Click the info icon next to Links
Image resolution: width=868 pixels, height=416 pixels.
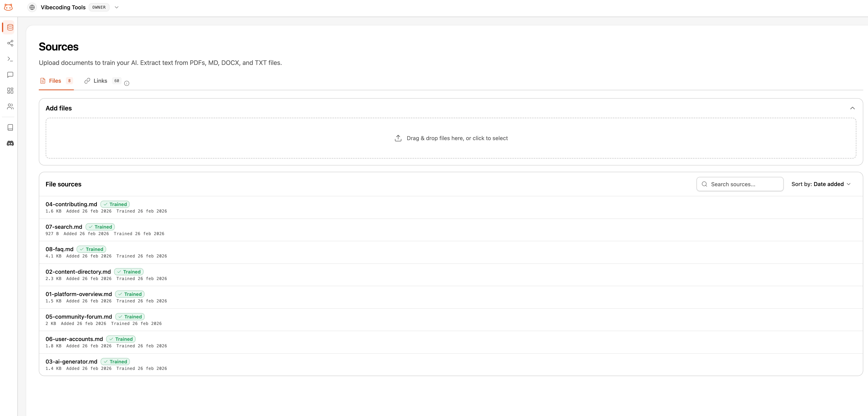pos(127,83)
